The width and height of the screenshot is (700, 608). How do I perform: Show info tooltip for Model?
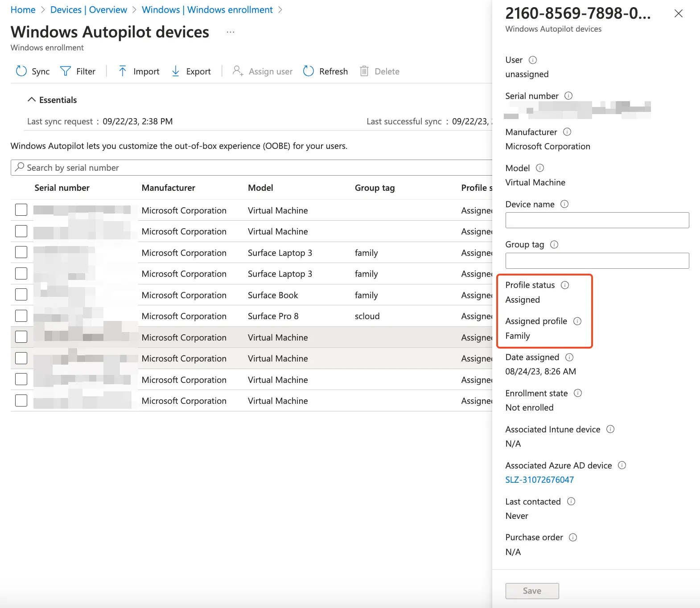tap(540, 168)
